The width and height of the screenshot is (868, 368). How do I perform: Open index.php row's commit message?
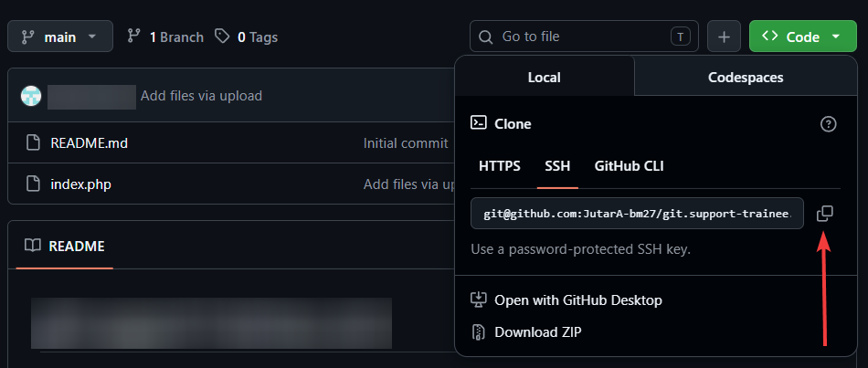pos(408,184)
